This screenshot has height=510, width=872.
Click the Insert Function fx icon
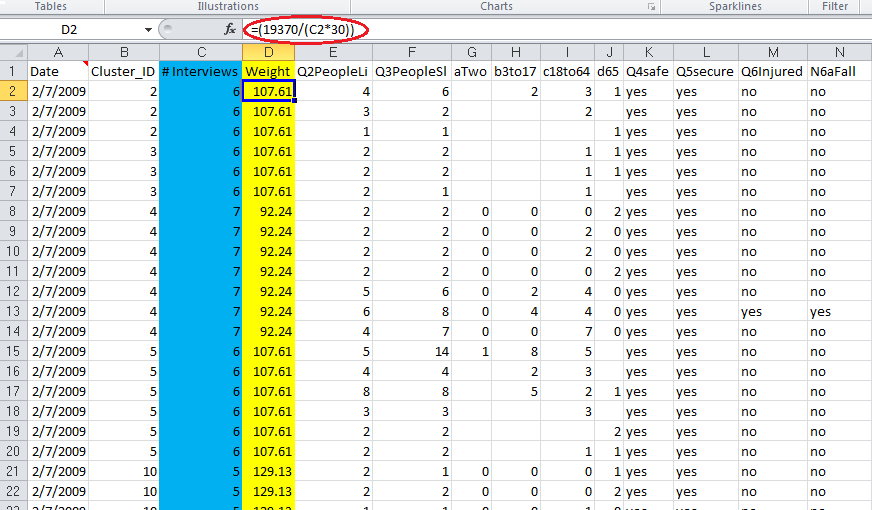(x=230, y=30)
